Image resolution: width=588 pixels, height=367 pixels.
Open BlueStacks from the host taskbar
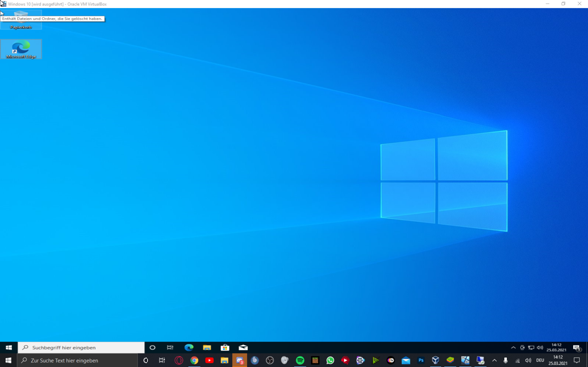(x=450, y=360)
